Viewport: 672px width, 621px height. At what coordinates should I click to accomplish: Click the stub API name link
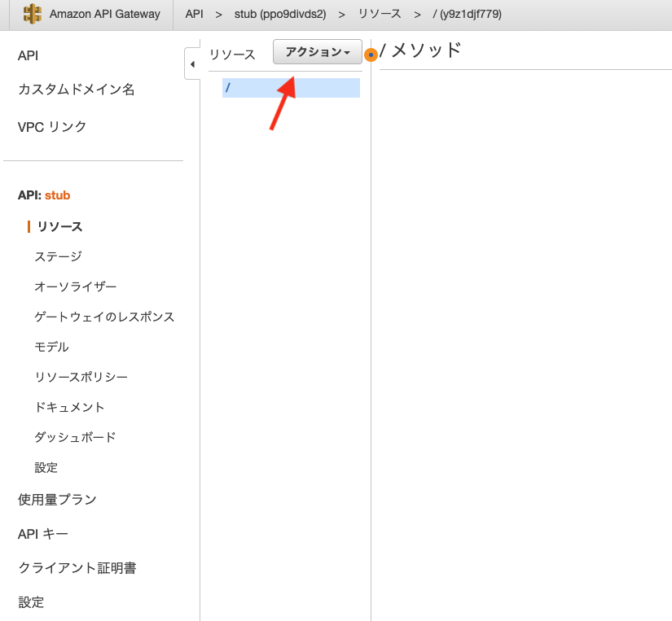tap(58, 195)
